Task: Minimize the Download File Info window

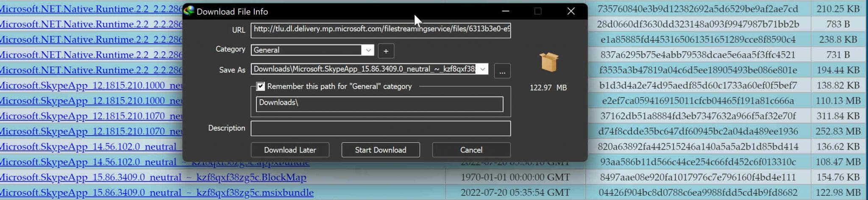Action: click(x=505, y=11)
